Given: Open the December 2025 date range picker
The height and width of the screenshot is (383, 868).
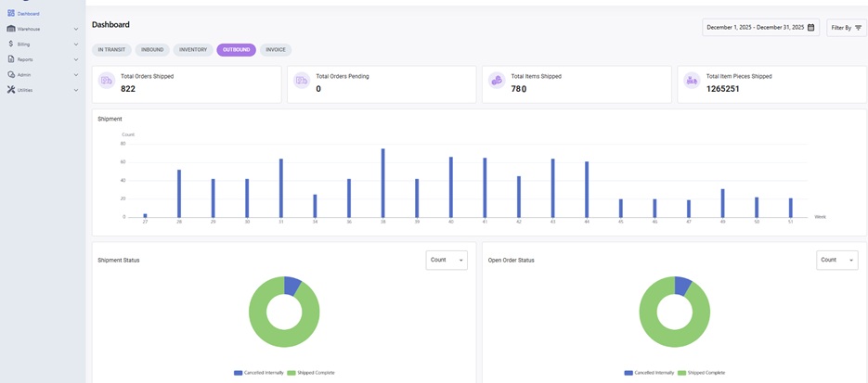Looking at the screenshot, I should pyautogui.click(x=760, y=27).
